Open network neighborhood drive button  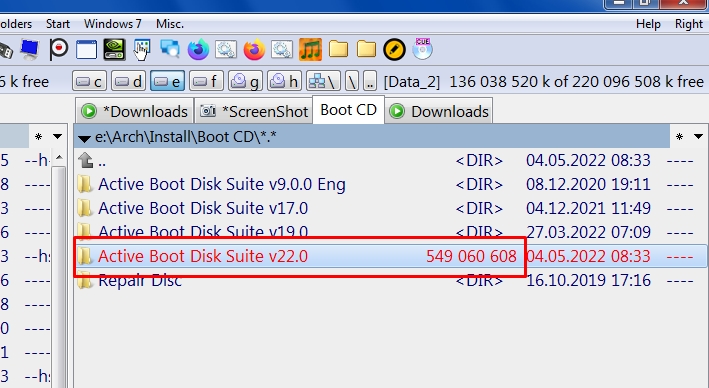(323, 82)
